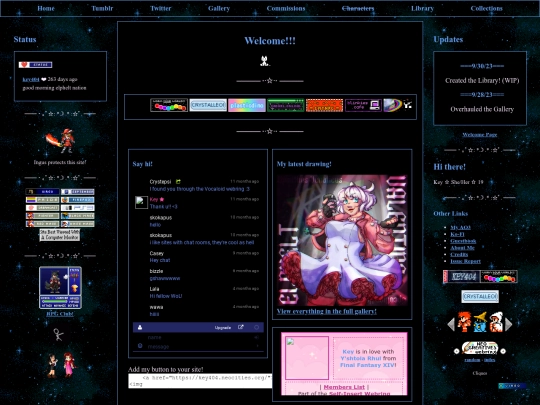Open chat pop-out icon beside Upgrade
The image size is (540, 405).
241,327
